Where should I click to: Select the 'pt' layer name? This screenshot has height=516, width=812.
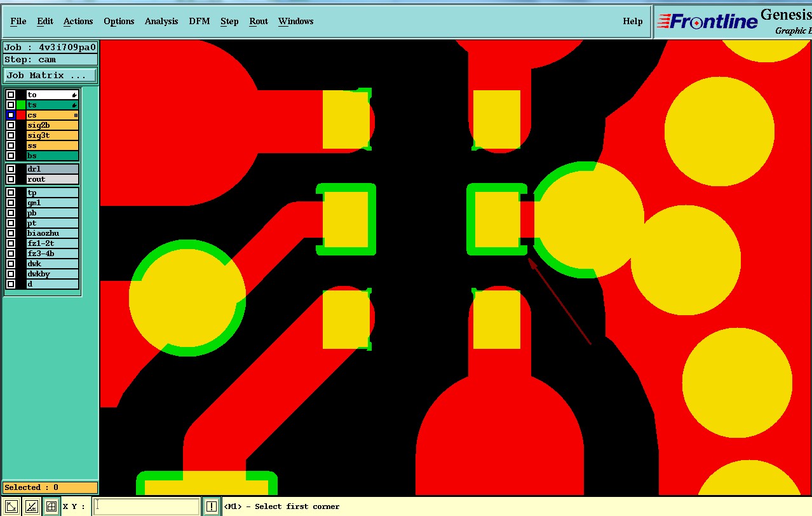click(x=53, y=223)
